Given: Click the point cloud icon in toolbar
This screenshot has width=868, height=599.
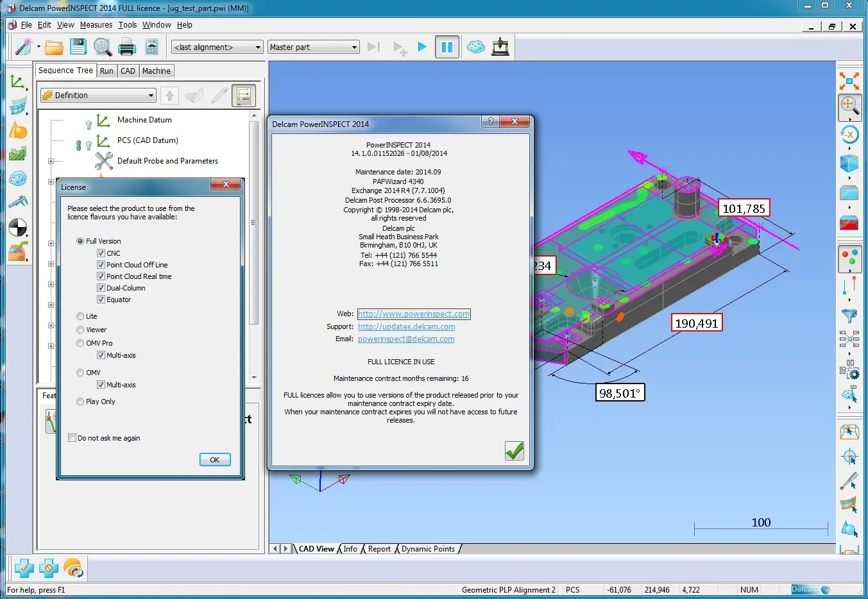Looking at the screenshot, I should coord(475,47).
